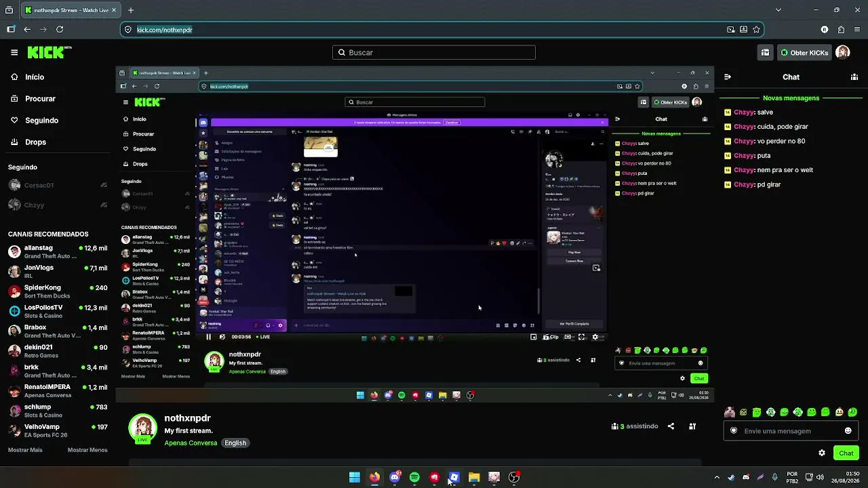Open the save page icon next to bookmark star
The height and width of the screenshot is (488, 868).
(743, 30)
